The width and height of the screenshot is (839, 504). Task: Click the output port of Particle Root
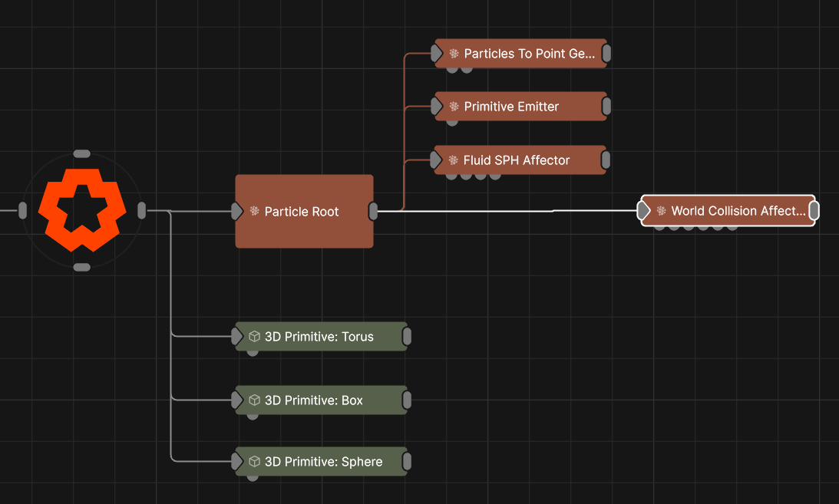[x=373, y=211]
